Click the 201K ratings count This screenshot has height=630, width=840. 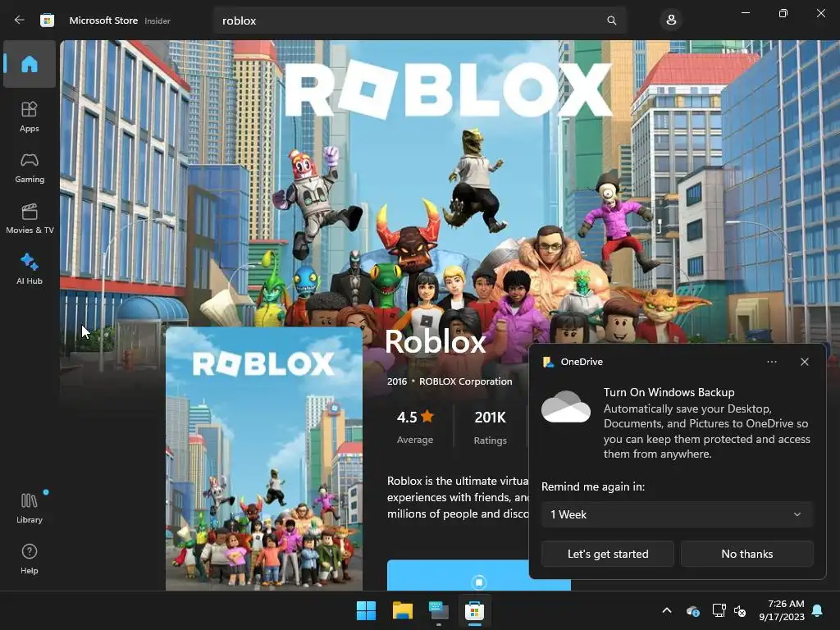coord(490,427)
